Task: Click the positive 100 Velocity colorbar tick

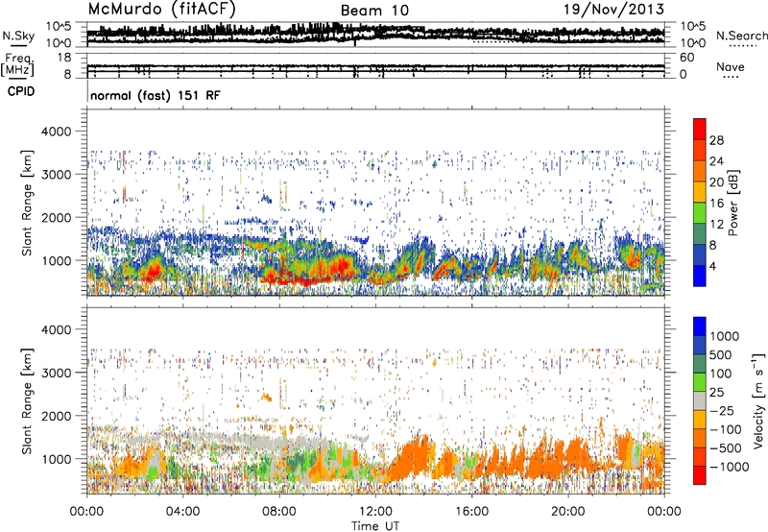Action: (721, 374)
